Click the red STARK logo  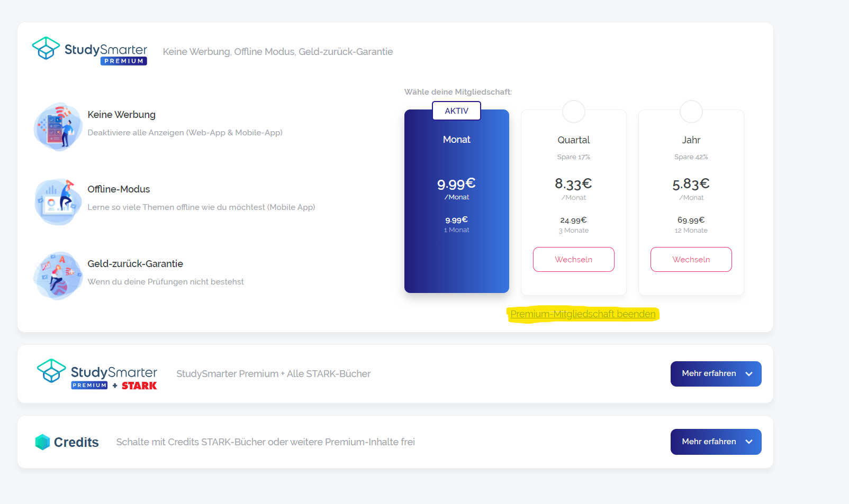[x=139, y=386]
